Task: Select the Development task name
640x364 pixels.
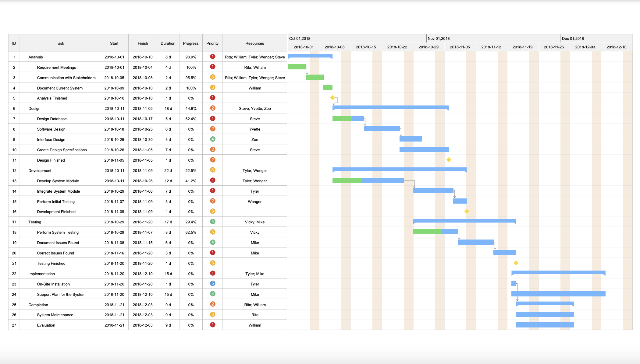Action: tap(40, 170)
